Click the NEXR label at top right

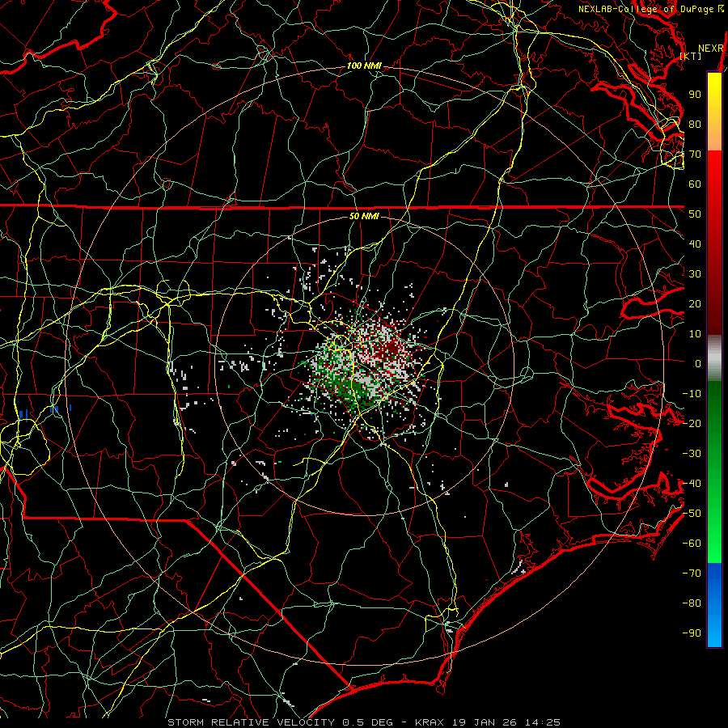(711, 49)
